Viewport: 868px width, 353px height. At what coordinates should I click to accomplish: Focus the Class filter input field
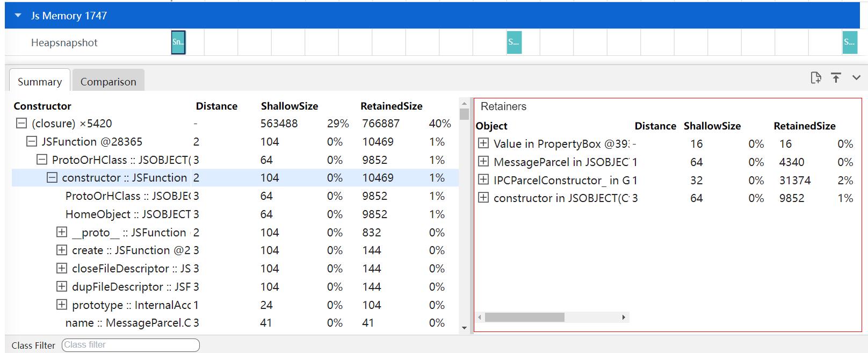point(131,345)
